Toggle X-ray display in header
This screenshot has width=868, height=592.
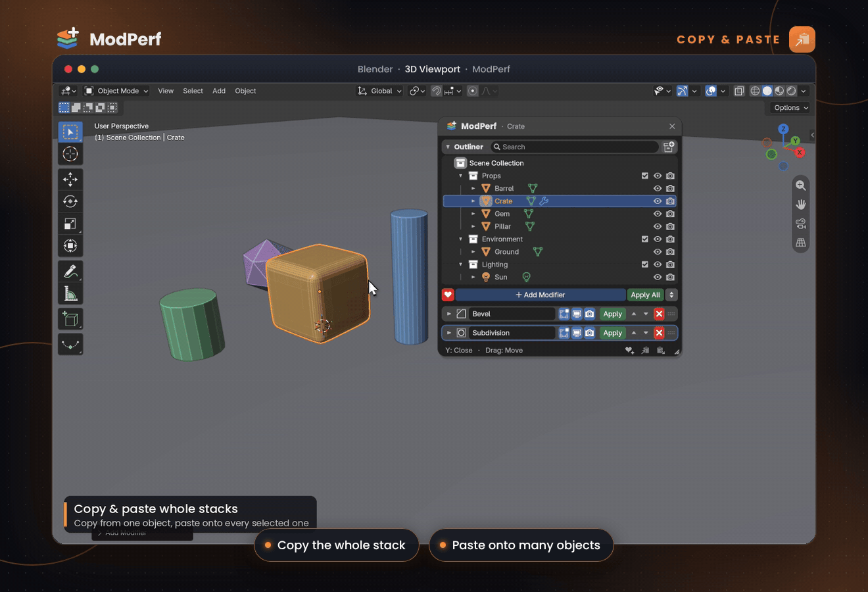pyautogui.click(x=739, y=91)
